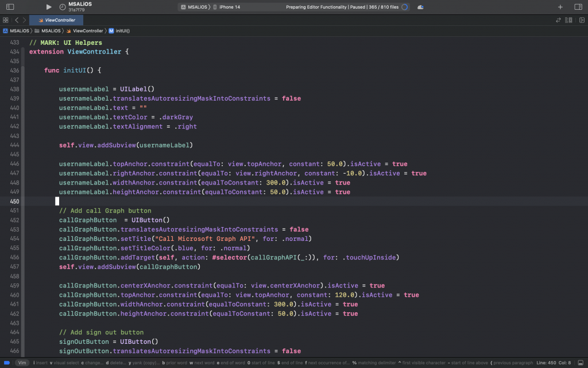Run the MSALiOS scheme with Play

point(49,7)
